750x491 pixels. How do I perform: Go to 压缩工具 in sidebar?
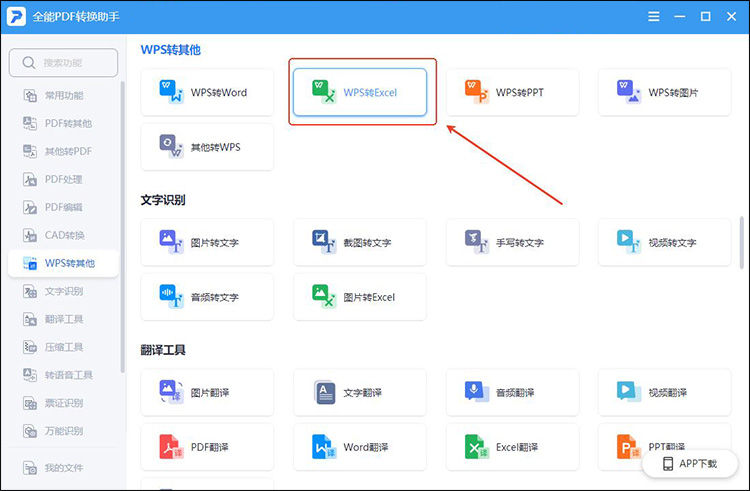click(x=63, y=347)
